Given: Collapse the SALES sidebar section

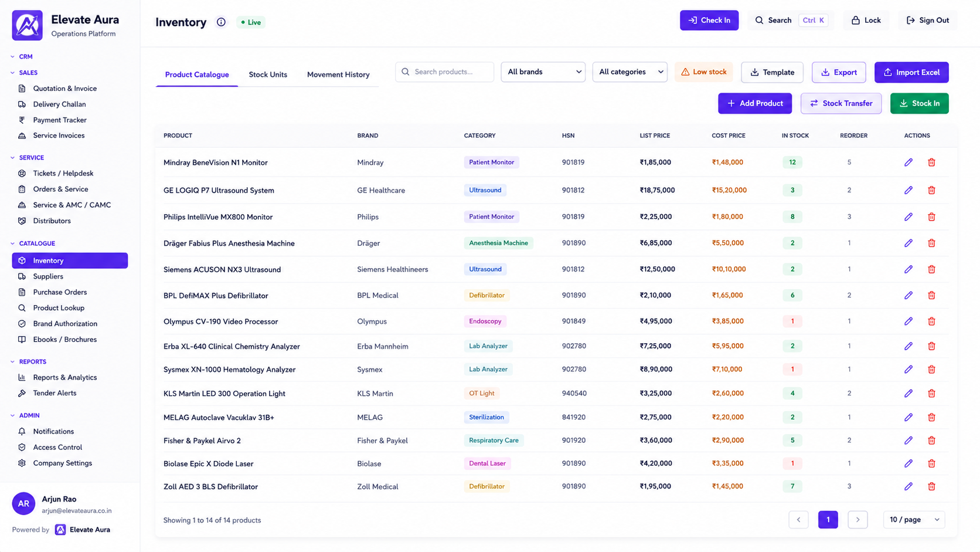Looking at the screenshot, I should click(24, 73).
